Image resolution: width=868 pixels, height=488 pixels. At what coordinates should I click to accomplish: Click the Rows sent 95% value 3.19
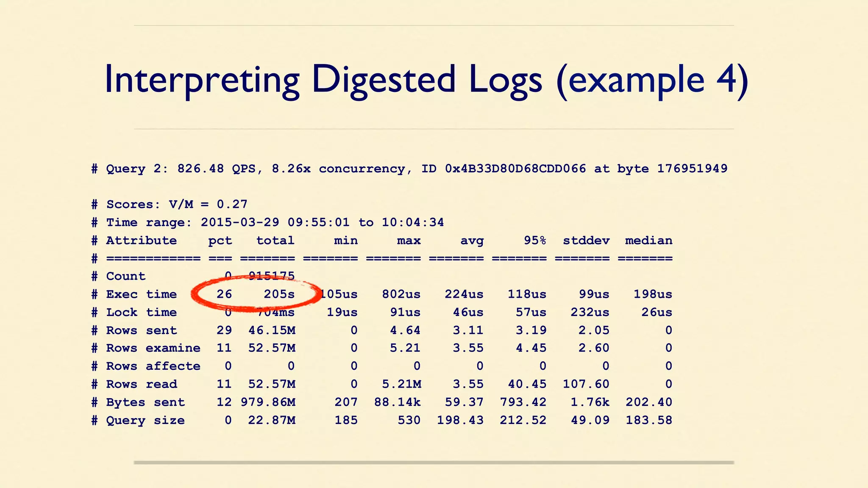pyautogui.click(x=531, y=330)
